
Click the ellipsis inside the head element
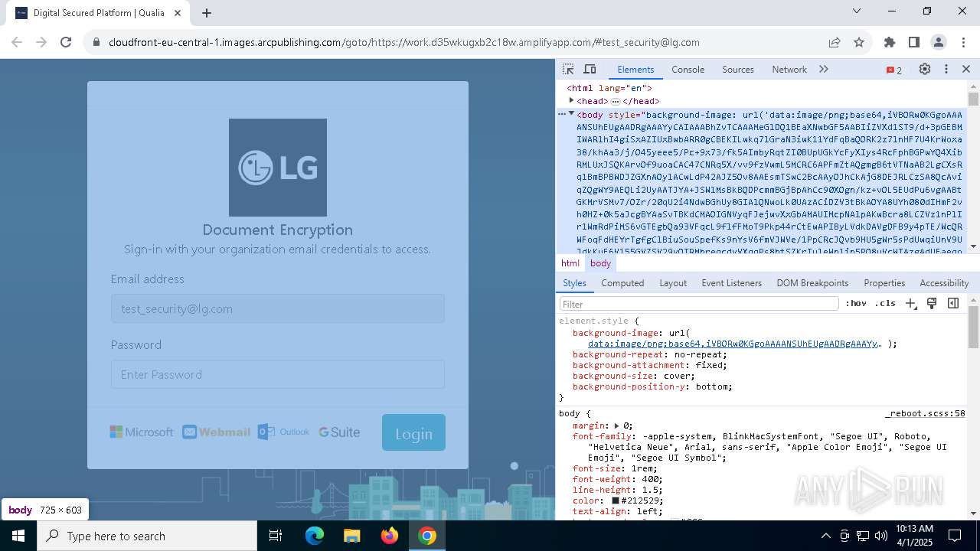click(615, 101)
